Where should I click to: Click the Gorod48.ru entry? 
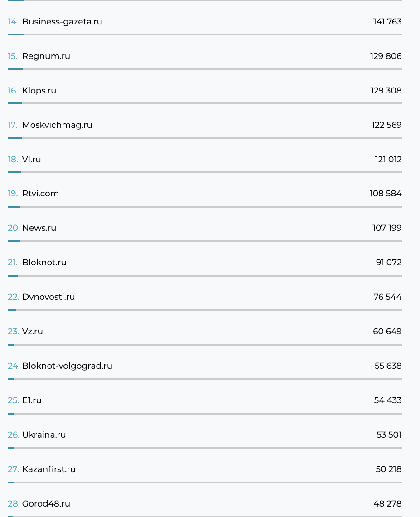click(46, 504)
